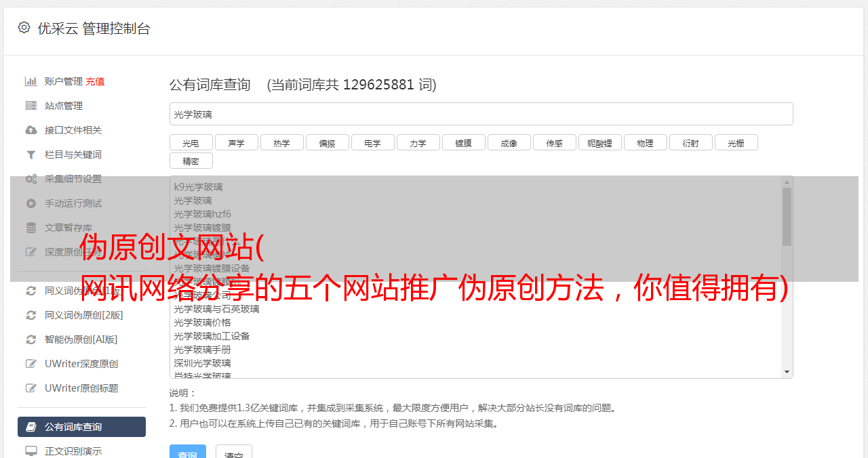
Task: Click the play circle icon for 手动运行测试
Action: (31, 203)
